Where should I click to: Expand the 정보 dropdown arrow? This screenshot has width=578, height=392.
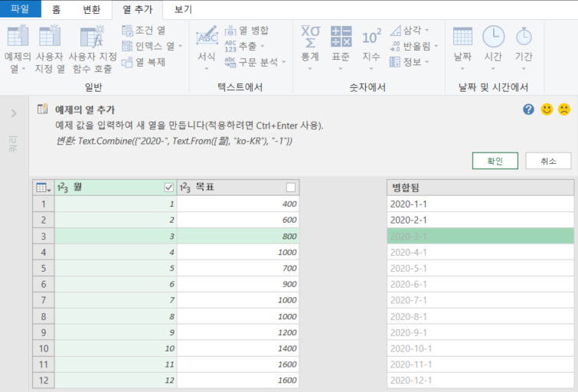pyautogui.click(x=427, y=62)
